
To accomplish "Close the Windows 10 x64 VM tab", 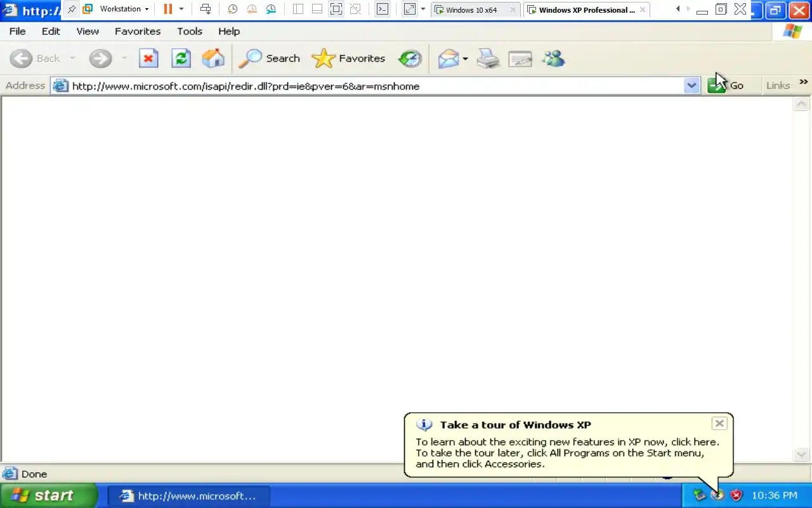I will [x=513, y=10].
